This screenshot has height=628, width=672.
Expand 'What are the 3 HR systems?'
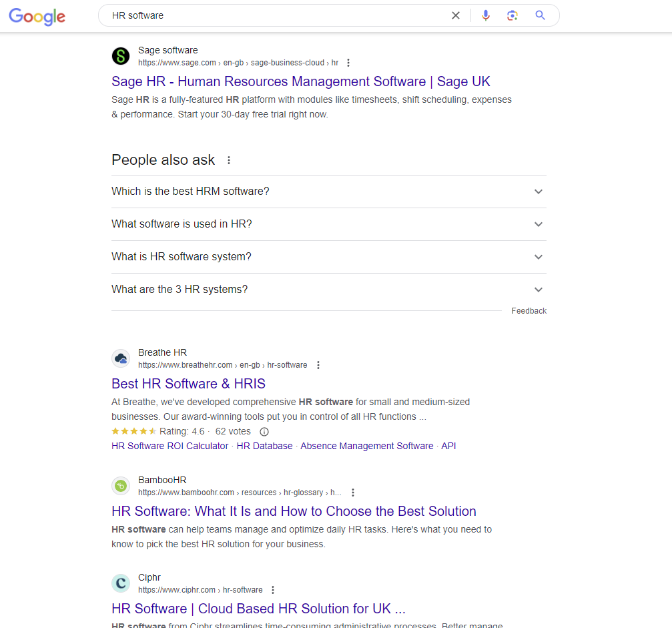[329, 290]
